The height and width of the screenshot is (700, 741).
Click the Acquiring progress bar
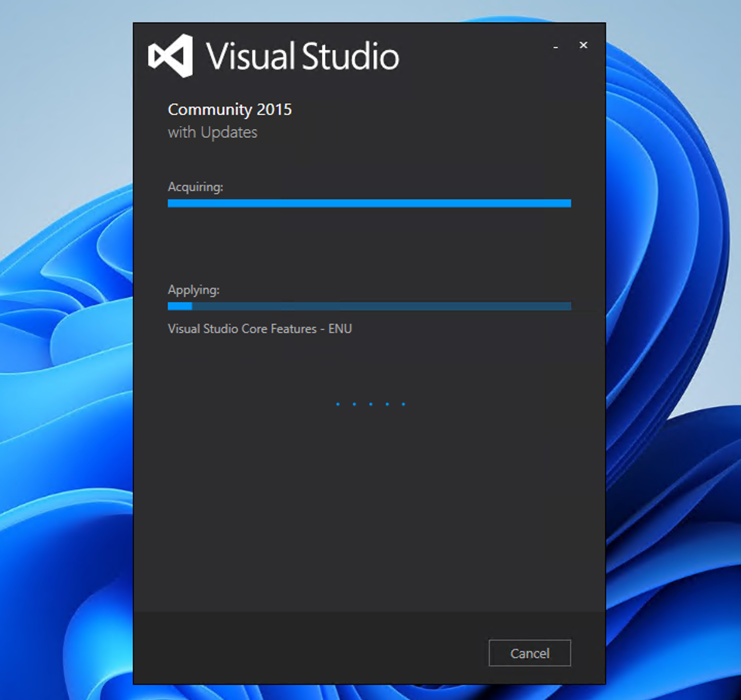tap(369, 203)
